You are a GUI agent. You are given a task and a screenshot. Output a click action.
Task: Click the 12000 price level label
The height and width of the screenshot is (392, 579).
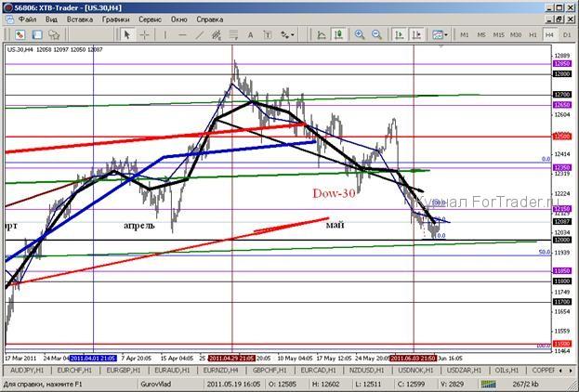point(562,240)
